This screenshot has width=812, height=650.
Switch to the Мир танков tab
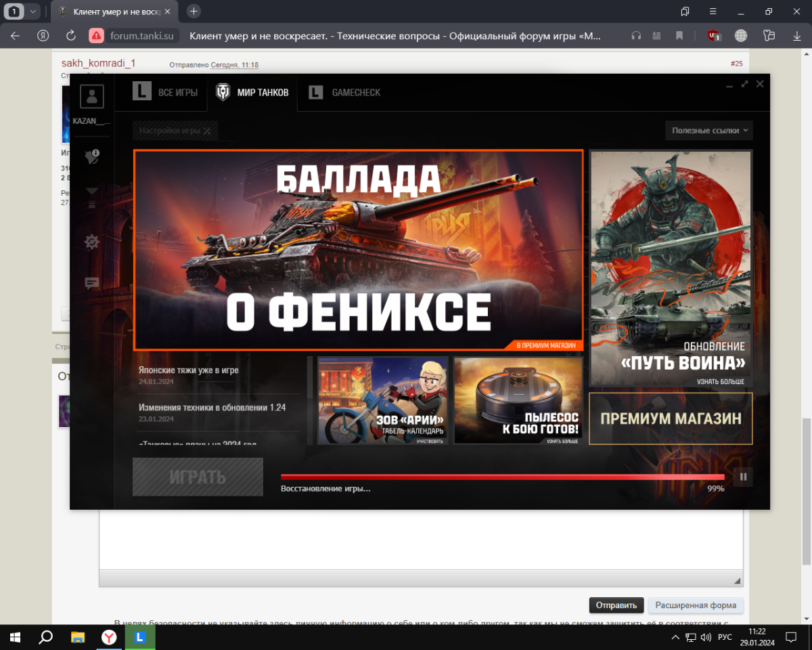[252, 92]
